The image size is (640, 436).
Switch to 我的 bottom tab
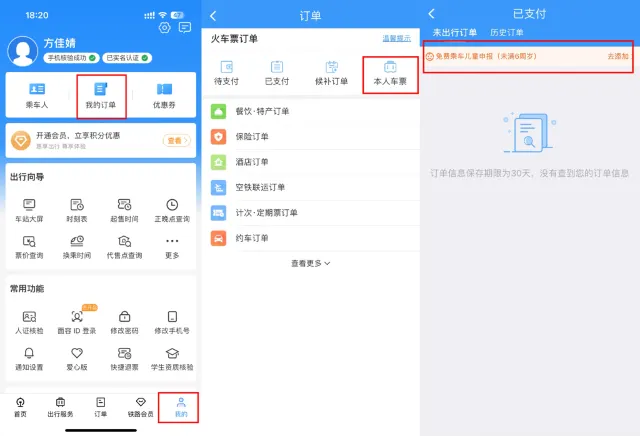(x=181, y=407)
